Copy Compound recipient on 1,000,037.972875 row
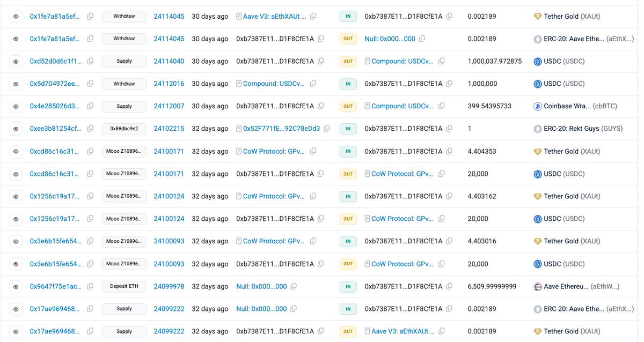 click(442, 61)
